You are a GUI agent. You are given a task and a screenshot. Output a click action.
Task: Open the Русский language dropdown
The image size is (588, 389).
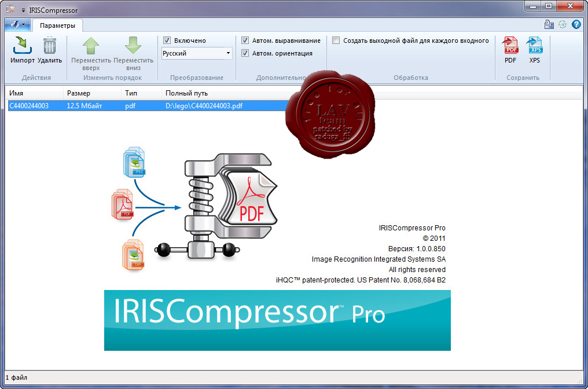coord(197,53)
